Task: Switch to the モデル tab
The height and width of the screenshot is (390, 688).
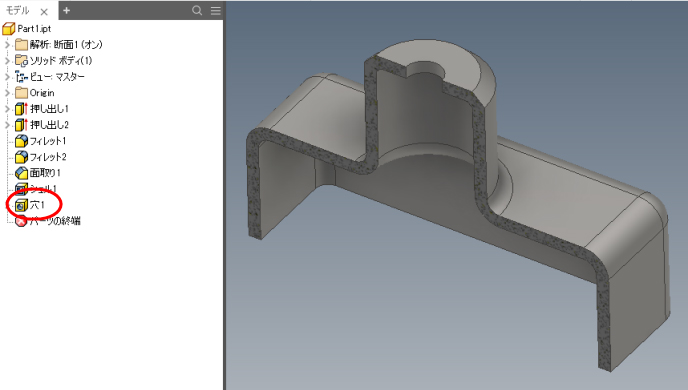Action: 18,11
